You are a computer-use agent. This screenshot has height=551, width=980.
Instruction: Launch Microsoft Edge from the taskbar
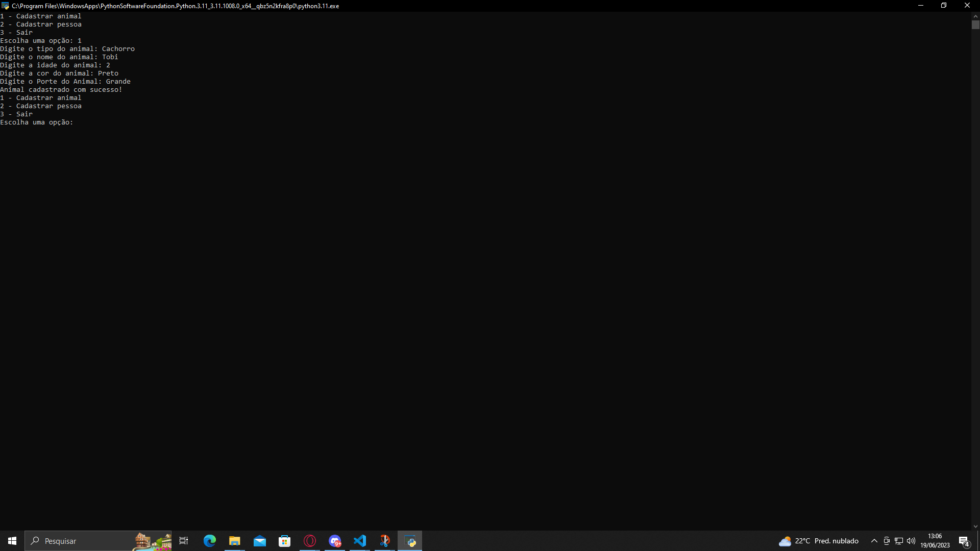point(209,541)
